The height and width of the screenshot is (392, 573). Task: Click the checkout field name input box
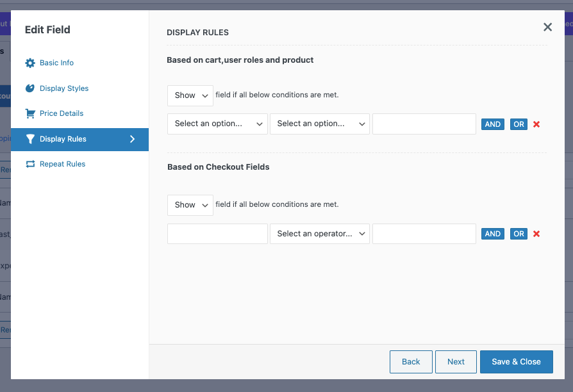pos(217,234)
